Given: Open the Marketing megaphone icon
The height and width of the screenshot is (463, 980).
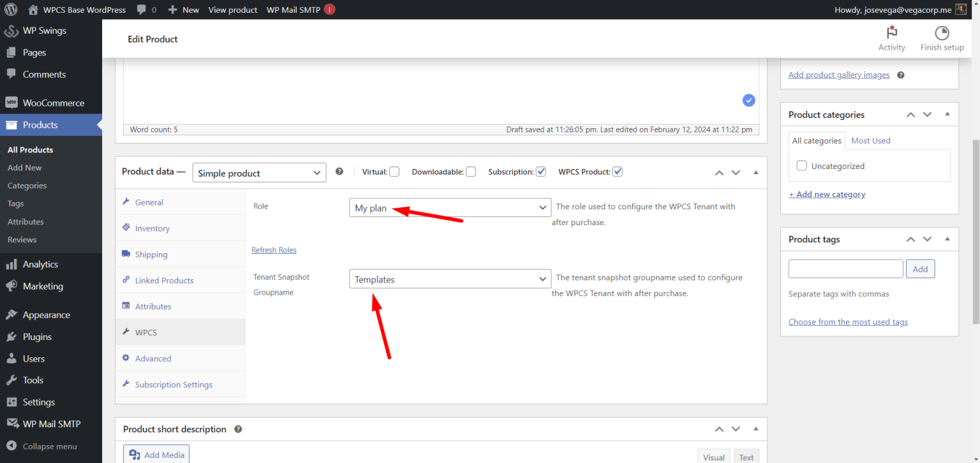Looking at the screenshot, I should [x=11, y=286].
